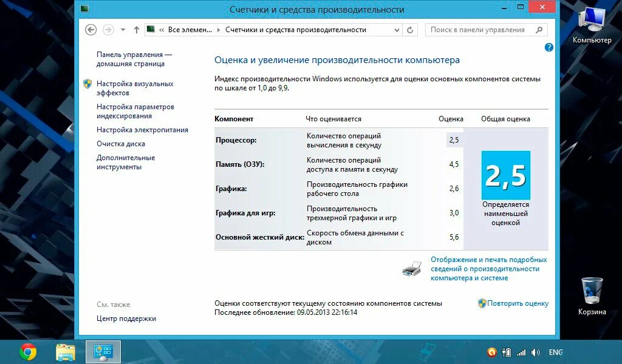Open 'Настройка параметров индексирования'

click(x=135, y=111)
